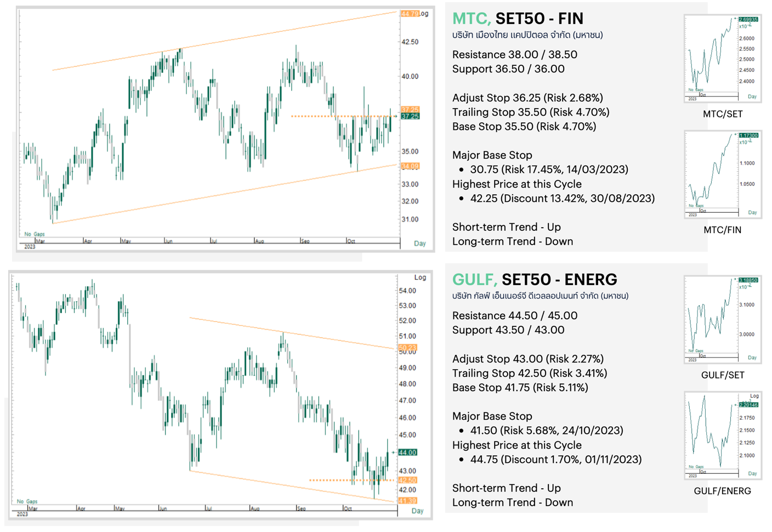
Task: Select the MTC Thai company name line
Action: [x=527, y=35]
